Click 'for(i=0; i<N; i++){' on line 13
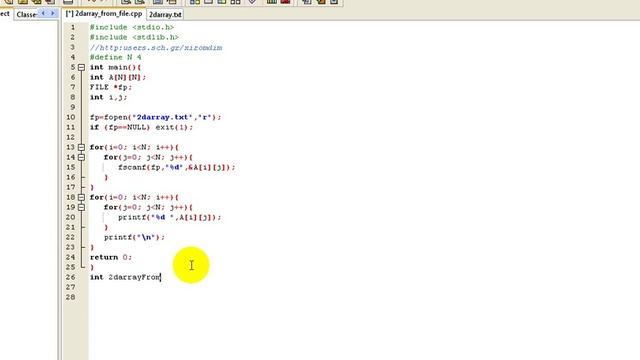Screen dimensions: 640x360 134,147
